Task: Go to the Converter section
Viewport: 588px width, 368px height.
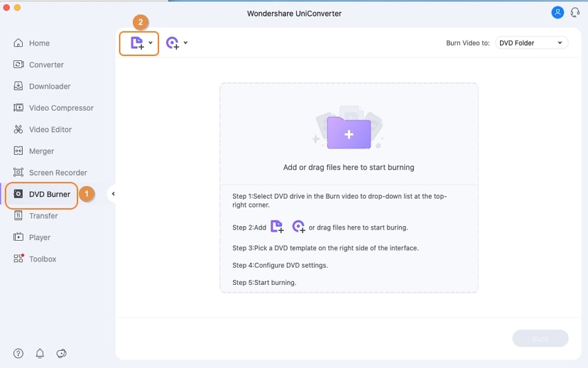Action: click(46, 65)
